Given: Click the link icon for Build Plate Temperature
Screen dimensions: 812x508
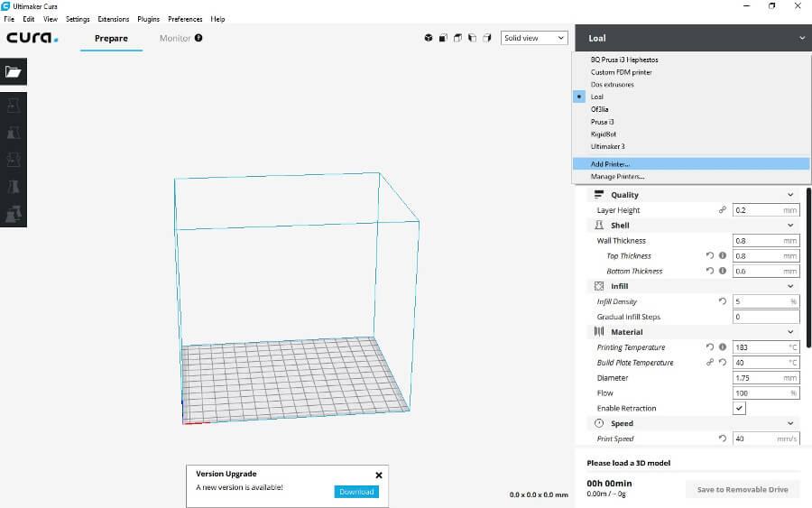Looking at the screenshot, I should [x=710, y=362].
